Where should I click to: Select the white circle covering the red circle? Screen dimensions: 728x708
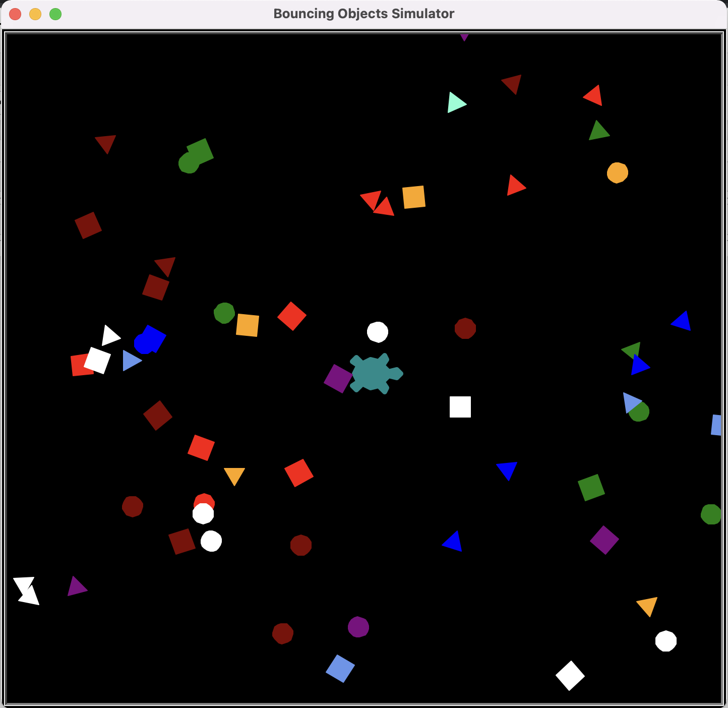point(203,514)
